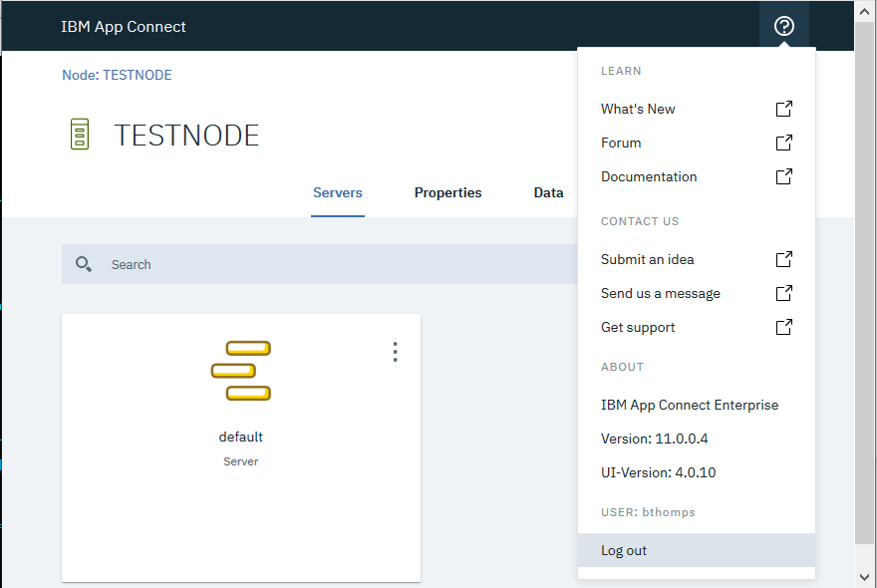Viewport: 877px width, 588px height.
Task: Click external link icon beside Submit an idea
Action: pos(783,259)
